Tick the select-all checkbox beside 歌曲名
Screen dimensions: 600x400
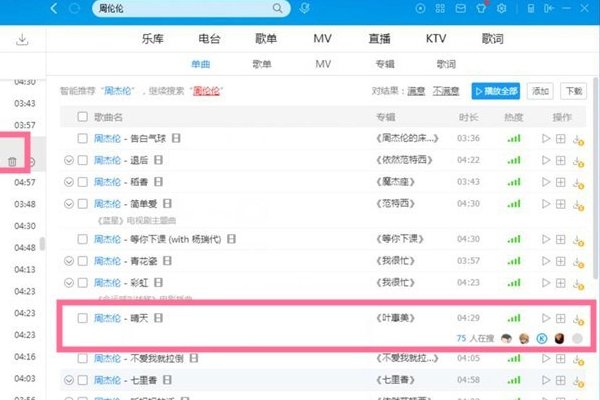pyautogui.click(x=82, y=117)
